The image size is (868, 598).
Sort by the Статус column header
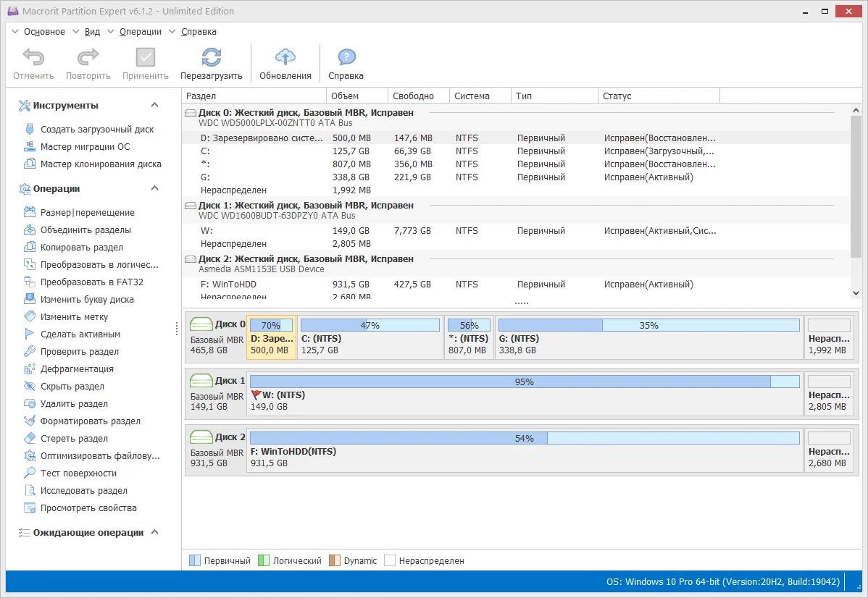tap(659, 96)
